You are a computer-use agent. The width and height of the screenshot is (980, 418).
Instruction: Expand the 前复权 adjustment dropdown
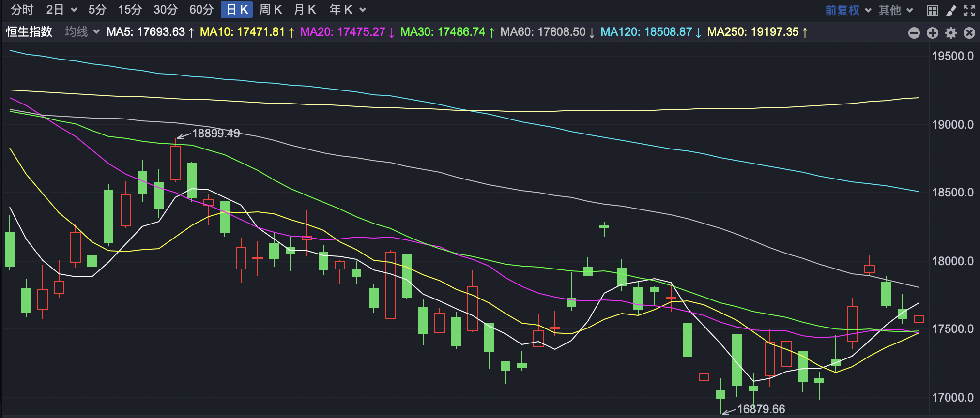click(848, 10)
